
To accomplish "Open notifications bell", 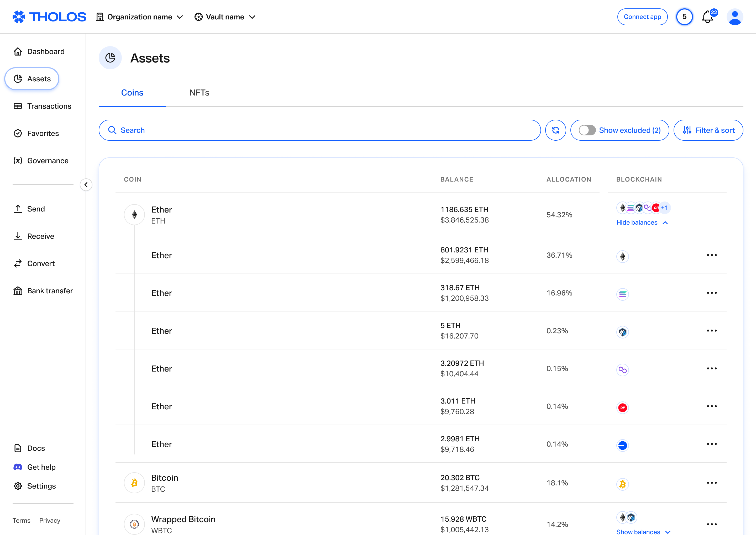I will [x=707, y=17].
